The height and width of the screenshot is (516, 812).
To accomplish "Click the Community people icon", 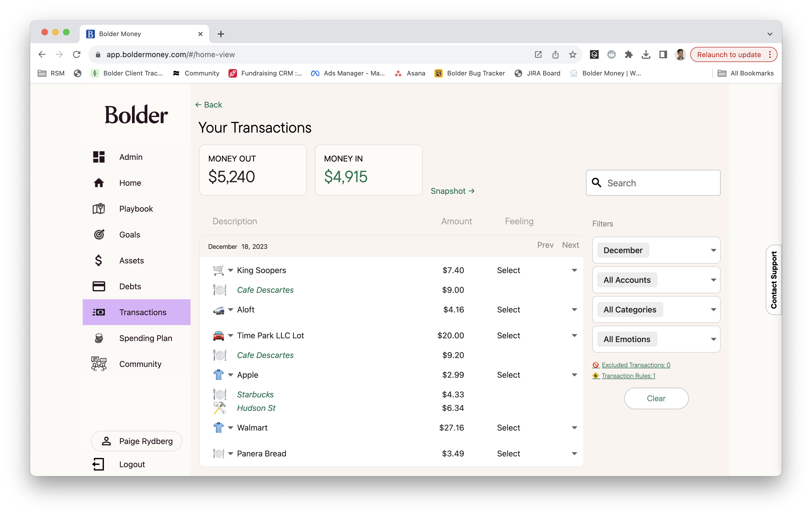I will tap(99, 364).
